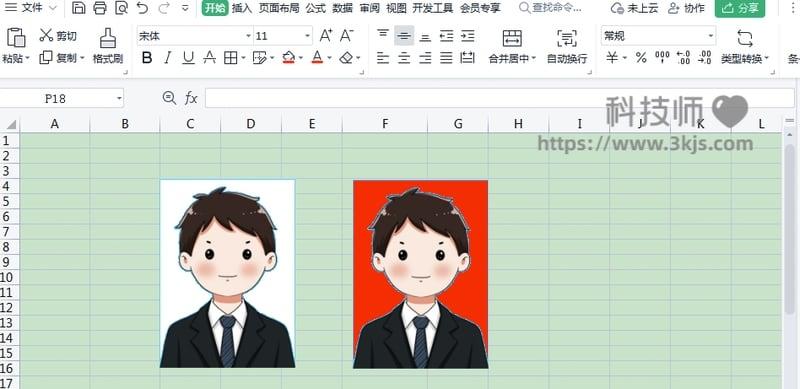Select the 格式刷 format painter

tap(108, 46)
